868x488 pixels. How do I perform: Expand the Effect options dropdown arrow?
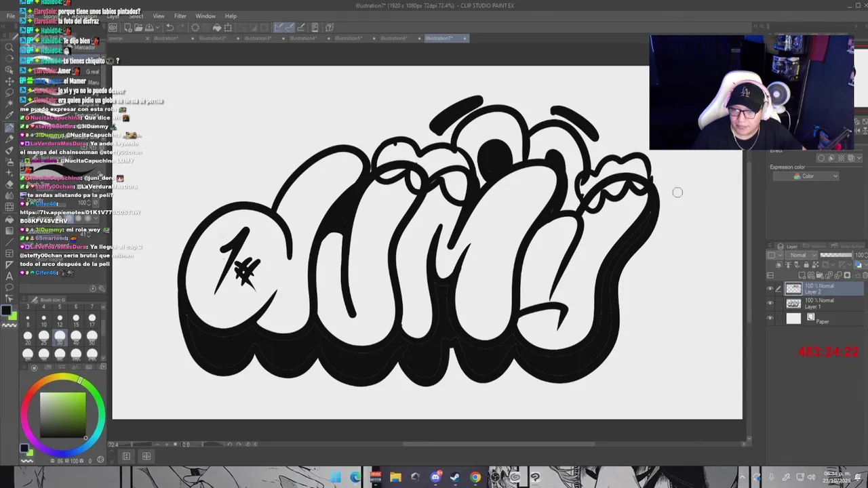[x=859, y=158]
